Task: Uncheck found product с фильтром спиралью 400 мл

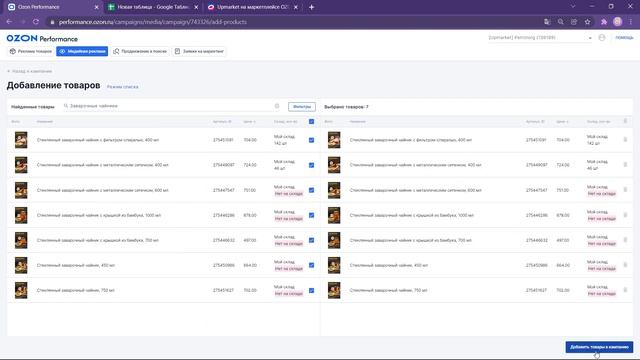Action: tap(311, 140)
